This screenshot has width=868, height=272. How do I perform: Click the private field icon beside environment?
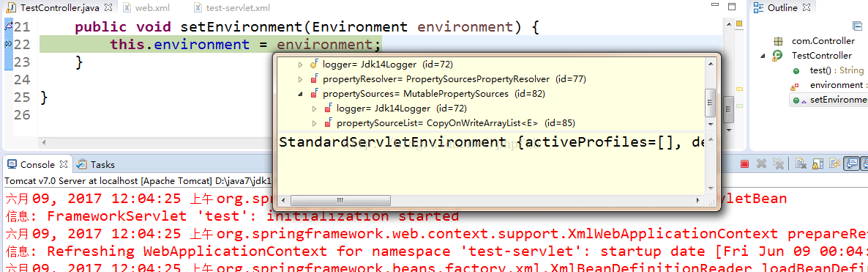click(795, 86)
